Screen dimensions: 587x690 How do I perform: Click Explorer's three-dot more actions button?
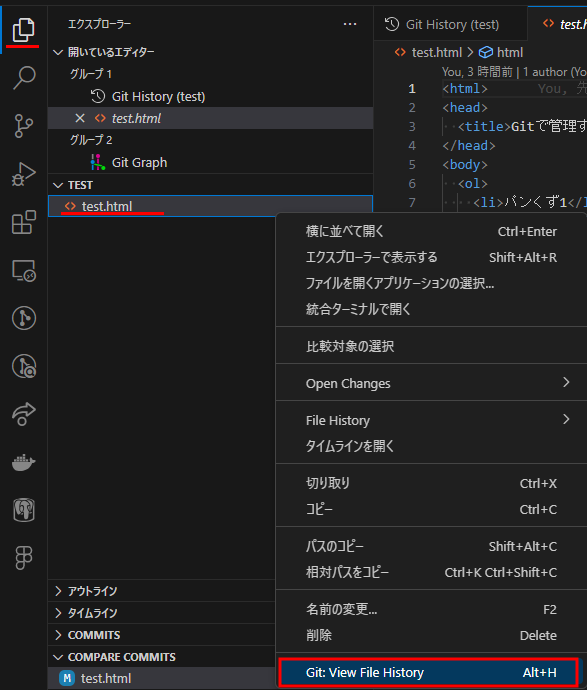350,24
